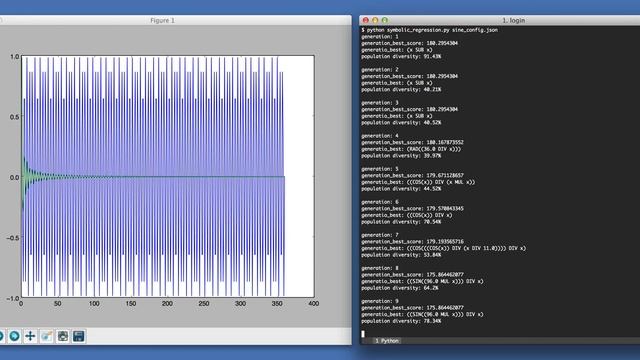Click the 'generation: 2' line

(380, 69)
